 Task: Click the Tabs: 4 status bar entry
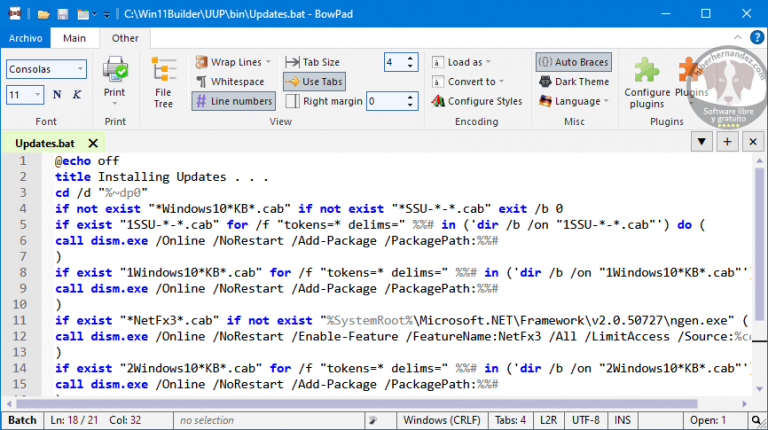[510, 420]
